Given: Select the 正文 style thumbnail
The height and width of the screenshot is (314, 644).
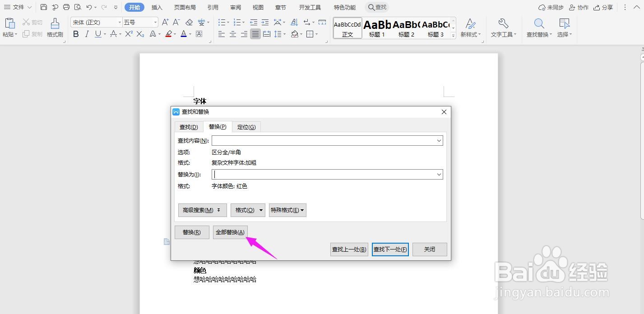Looking at the screenshot, I should point(347,28).
